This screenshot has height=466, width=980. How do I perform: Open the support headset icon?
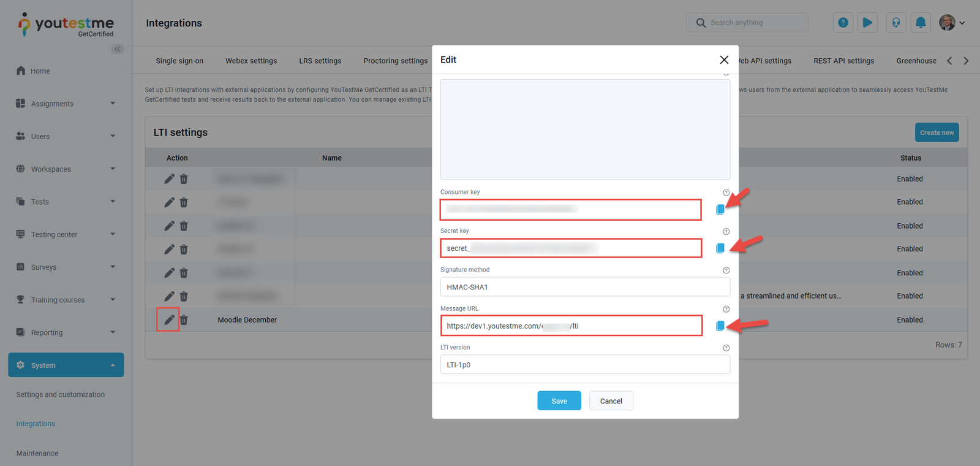click(x=895, y=23)
